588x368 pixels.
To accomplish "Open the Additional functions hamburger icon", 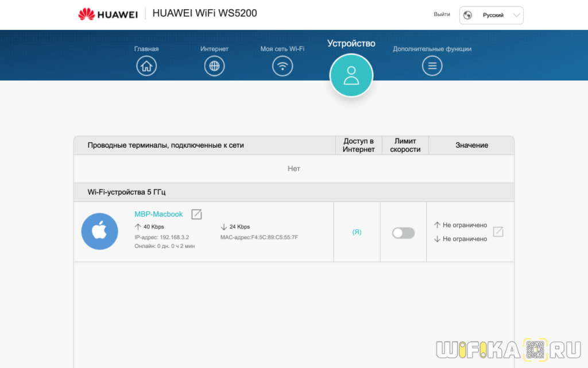I will (432, 66).
